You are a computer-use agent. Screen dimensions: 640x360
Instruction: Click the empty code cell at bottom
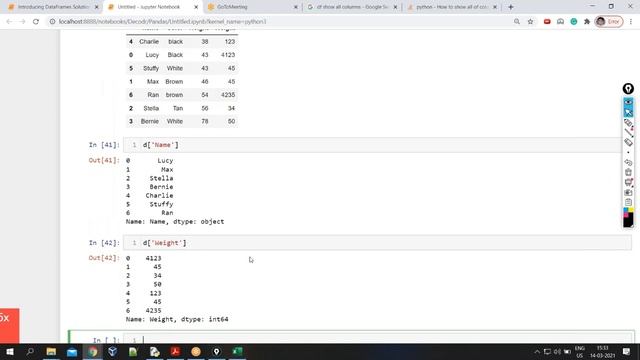[377, 339]
